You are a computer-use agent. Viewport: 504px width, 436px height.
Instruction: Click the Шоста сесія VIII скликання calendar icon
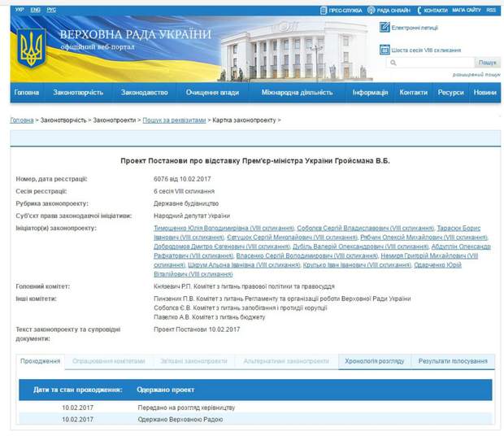[385, 50]
